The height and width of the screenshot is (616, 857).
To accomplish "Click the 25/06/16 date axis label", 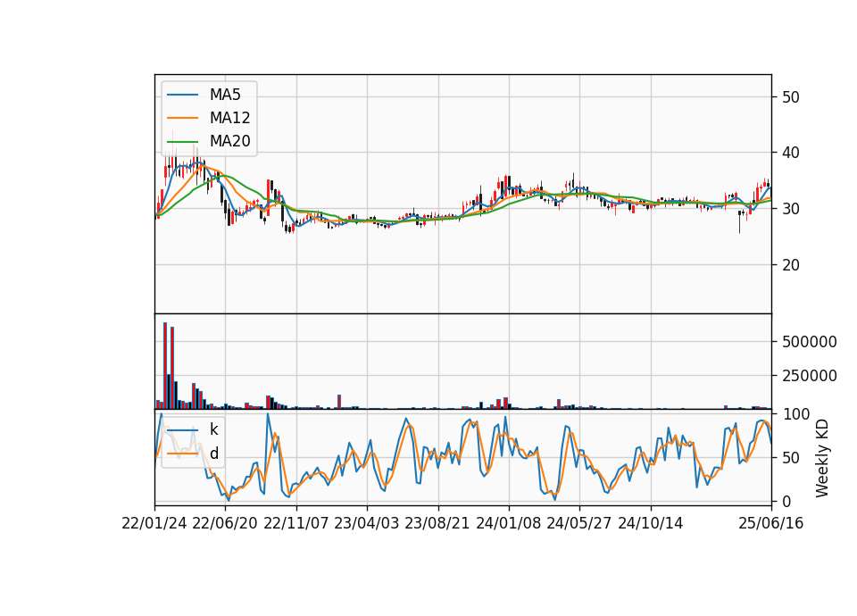I will coord(771,523).
